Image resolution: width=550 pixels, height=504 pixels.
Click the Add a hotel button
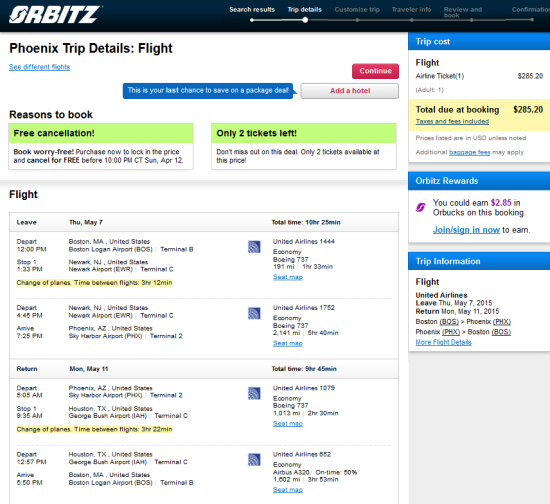coord(350,91)
